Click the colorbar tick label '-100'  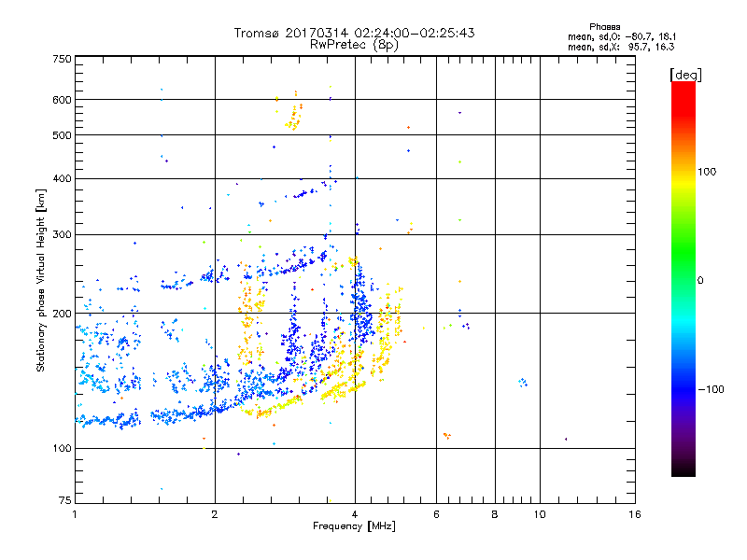tap(712, 389)
